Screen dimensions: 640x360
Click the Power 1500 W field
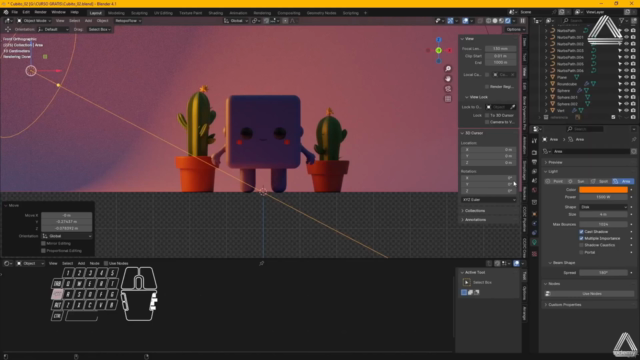pyautogui.click(x=603, y=197)
